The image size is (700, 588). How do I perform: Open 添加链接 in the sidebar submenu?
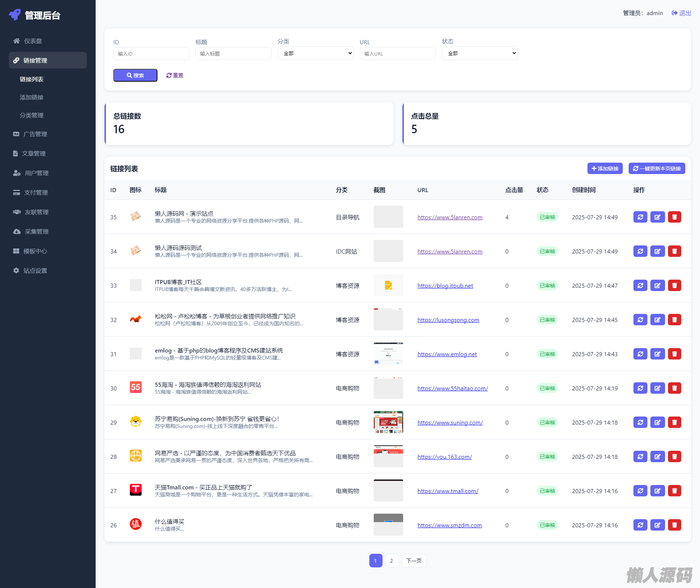tap(32, 97)
